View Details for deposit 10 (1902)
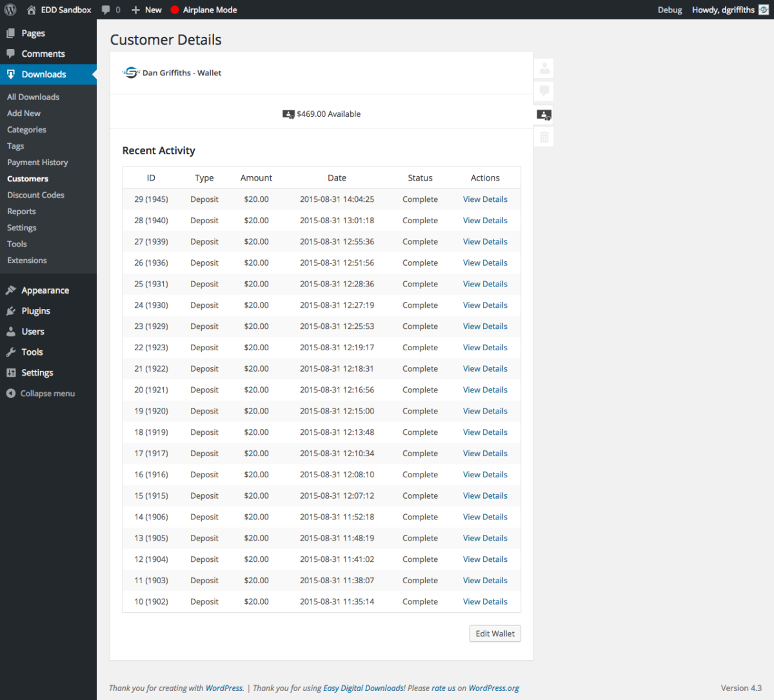 (485, 601)
